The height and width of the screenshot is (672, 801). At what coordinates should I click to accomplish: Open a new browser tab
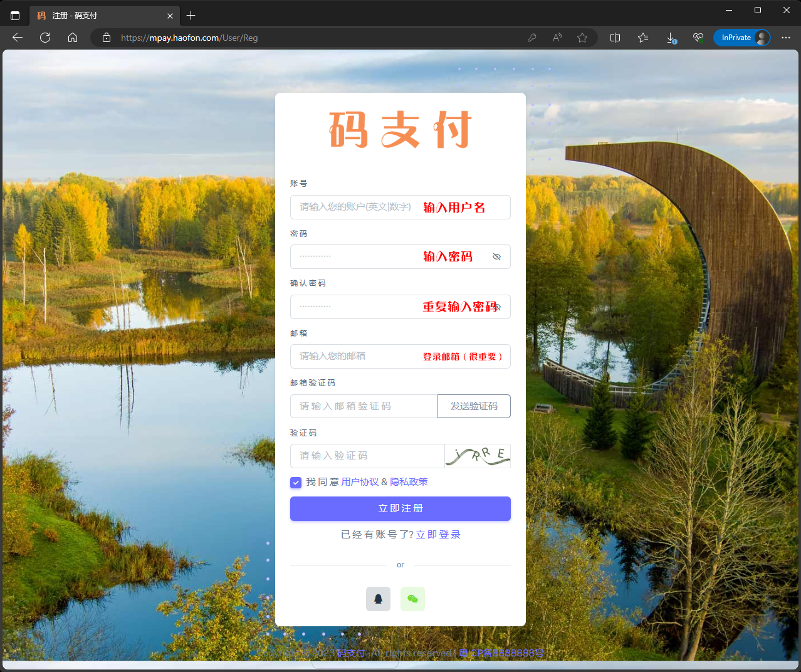(x=191, y=16)
